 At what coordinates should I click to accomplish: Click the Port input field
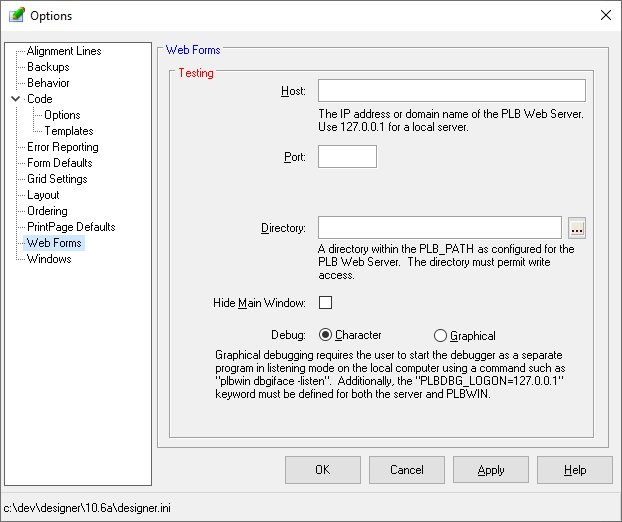pos(347,156)
